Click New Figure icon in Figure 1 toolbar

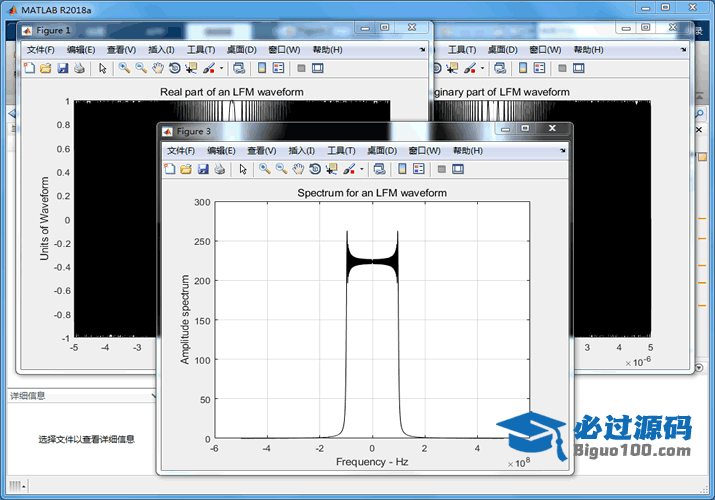tap(29, 68)
